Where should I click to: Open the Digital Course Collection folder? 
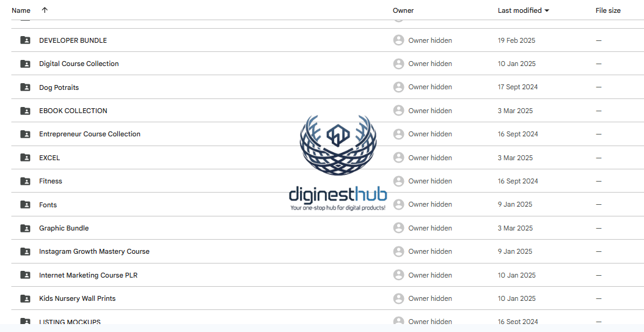tap(79, 64)
